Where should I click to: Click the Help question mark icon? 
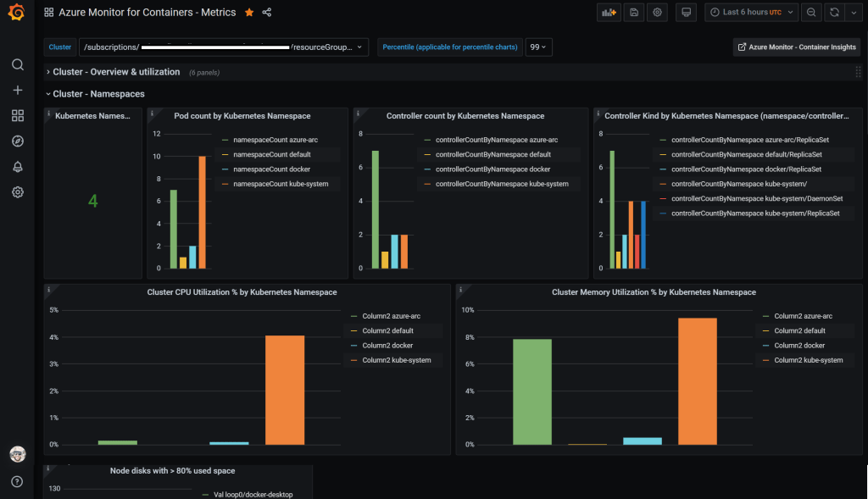[x=17, y=481]
